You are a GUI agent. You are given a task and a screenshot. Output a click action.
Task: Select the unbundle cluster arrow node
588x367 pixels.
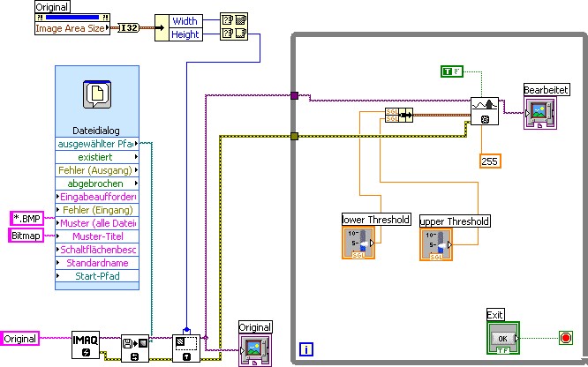[162, 27]
